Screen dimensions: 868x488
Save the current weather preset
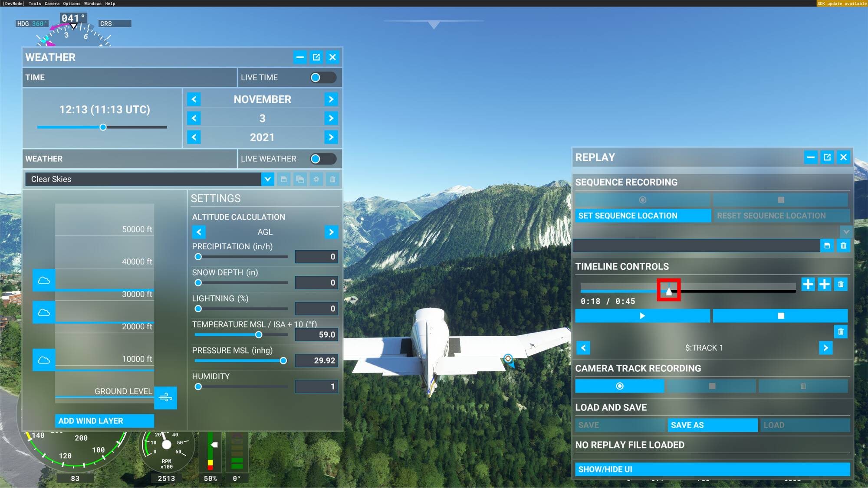tap(284, 179)
